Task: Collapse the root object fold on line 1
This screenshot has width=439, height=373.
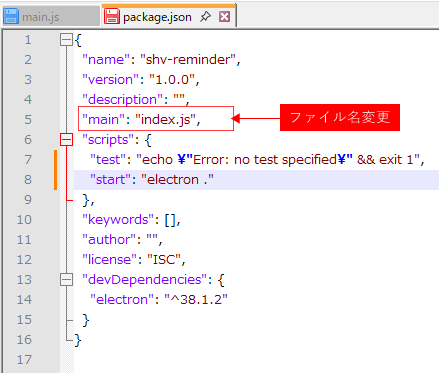Action: coord(66,40)
